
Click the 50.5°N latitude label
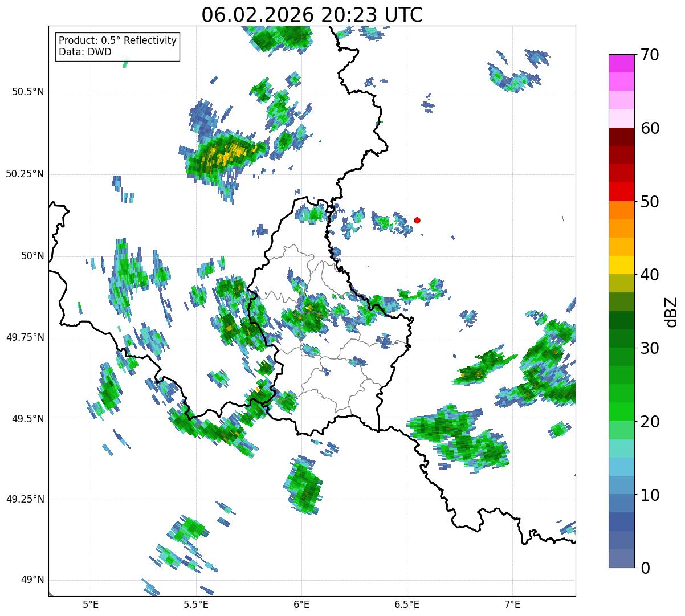coord(28,92)
